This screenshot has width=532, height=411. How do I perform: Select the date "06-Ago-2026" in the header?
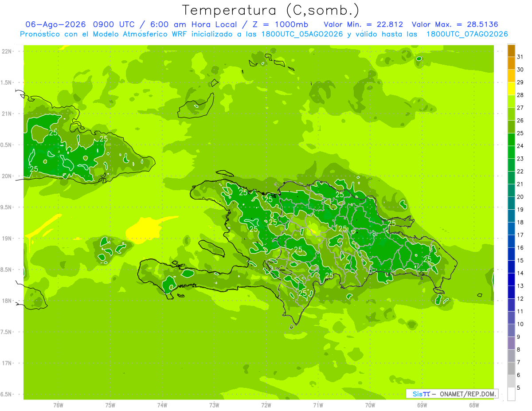55,24
